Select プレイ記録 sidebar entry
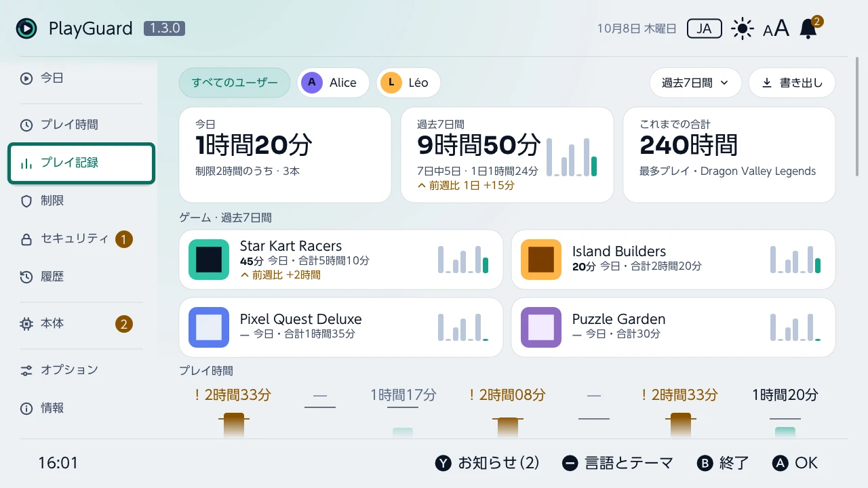 (x=81, y=163)
